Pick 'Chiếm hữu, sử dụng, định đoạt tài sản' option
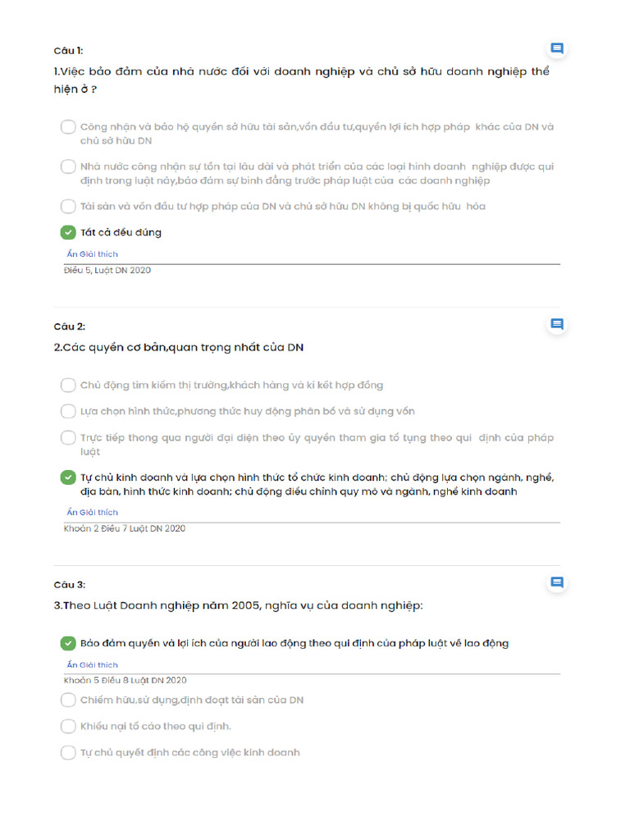This screenshot has width=630, height=840. pyautogui.click(x=68, y=700)
